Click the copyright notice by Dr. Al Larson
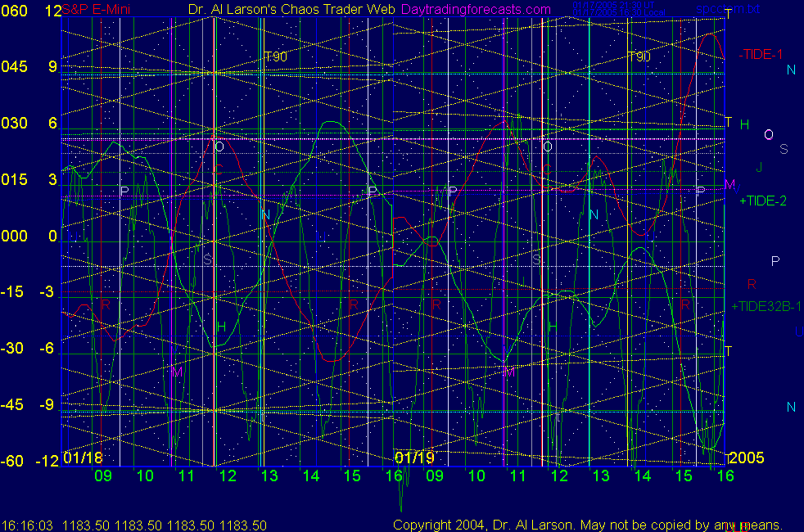The height and width of the screenshot is (532, 804). (588, 525)
